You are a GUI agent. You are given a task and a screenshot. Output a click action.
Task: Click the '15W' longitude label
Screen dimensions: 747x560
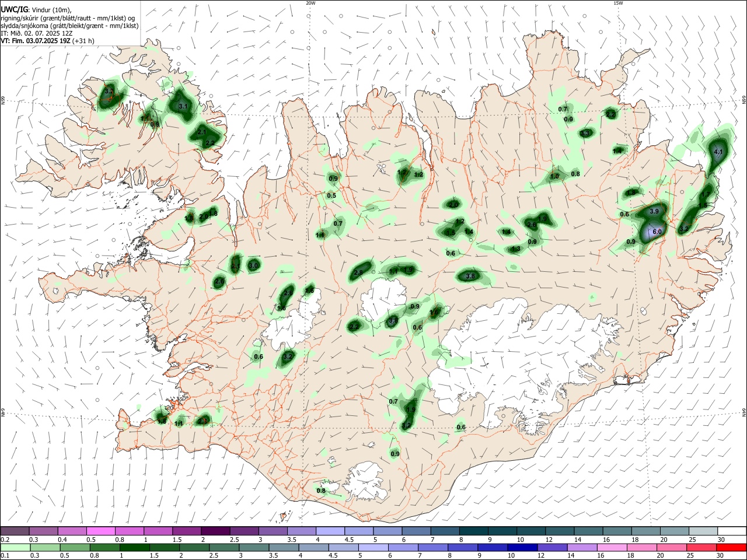tap(618, 3)
